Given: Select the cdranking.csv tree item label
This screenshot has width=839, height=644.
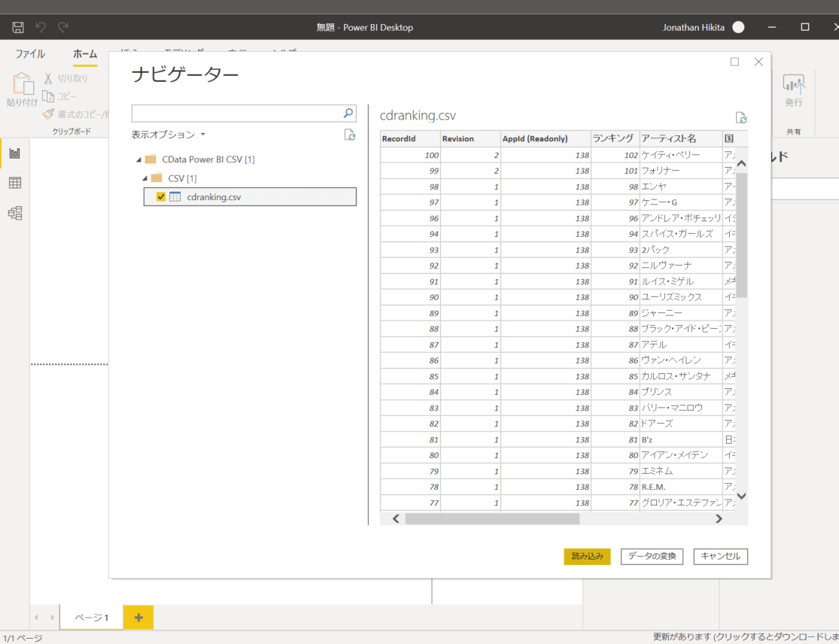Looking at the screenshot, I should click(x=214, y=197).
